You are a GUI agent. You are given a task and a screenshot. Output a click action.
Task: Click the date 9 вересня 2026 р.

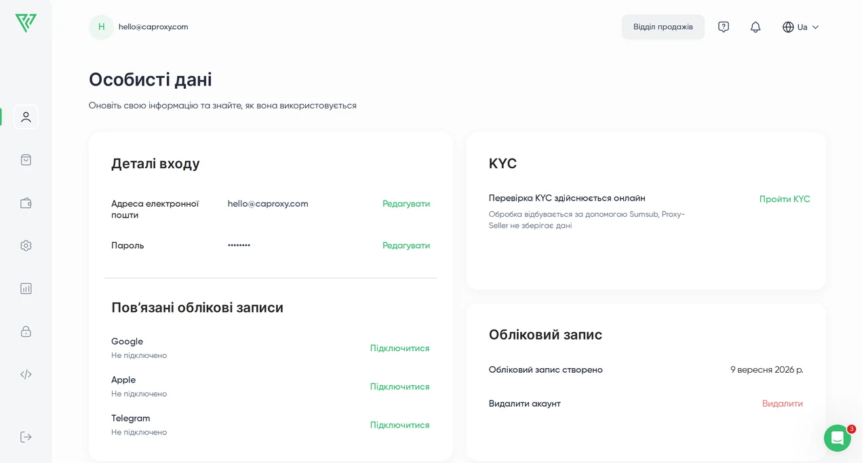tap(767, 370)
